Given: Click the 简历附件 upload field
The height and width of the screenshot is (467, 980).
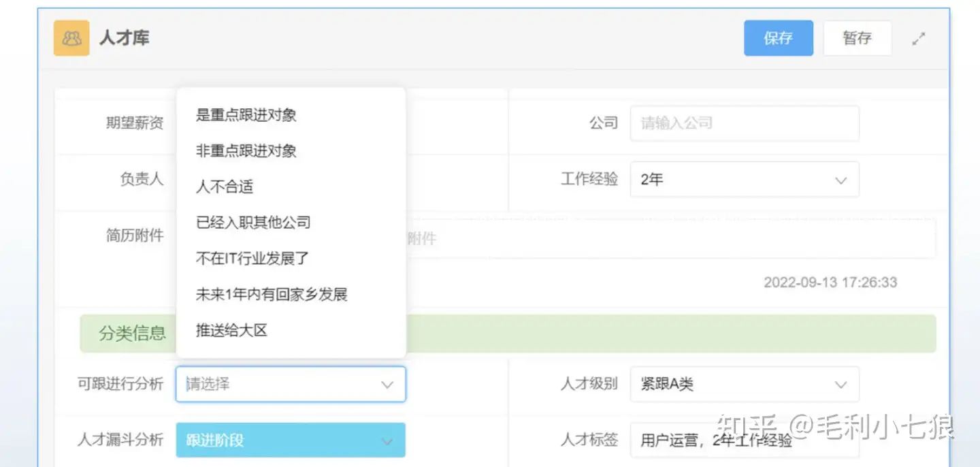Looking at the screenshot, I should coord(670,239).
